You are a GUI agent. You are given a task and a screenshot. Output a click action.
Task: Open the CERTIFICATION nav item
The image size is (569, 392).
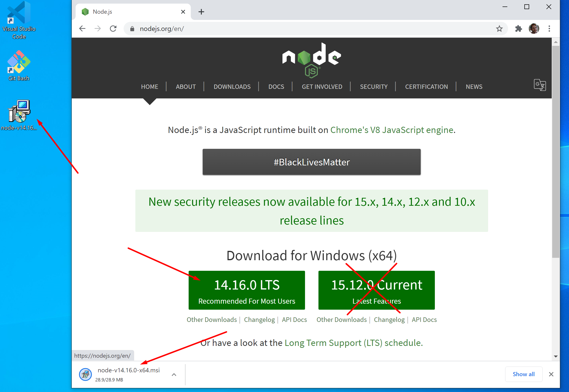[426, 87]
